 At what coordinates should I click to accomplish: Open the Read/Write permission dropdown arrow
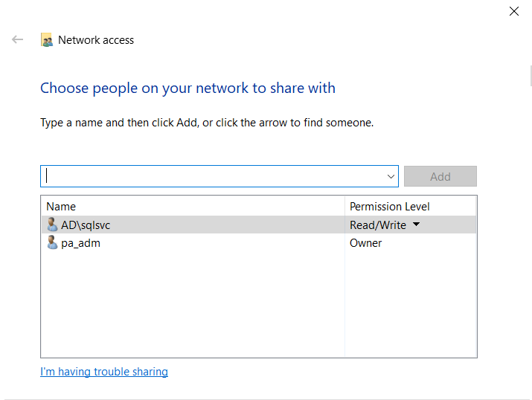tap(417, 224)
